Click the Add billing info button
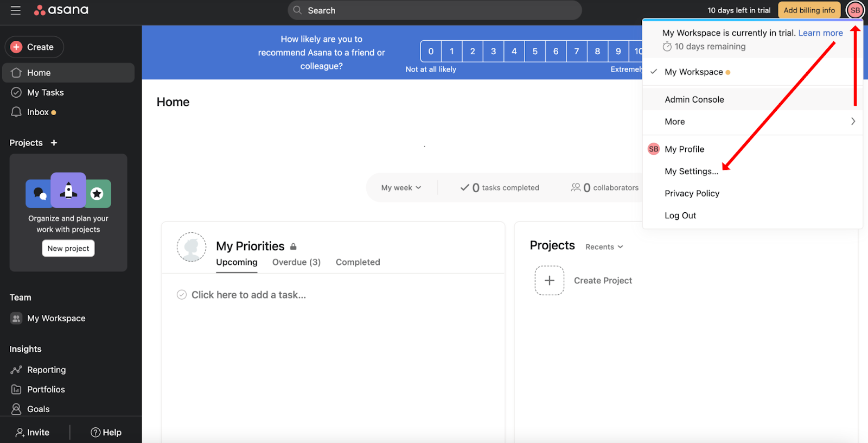The width and height of the screenshot is (868, 443). [809, 10]
